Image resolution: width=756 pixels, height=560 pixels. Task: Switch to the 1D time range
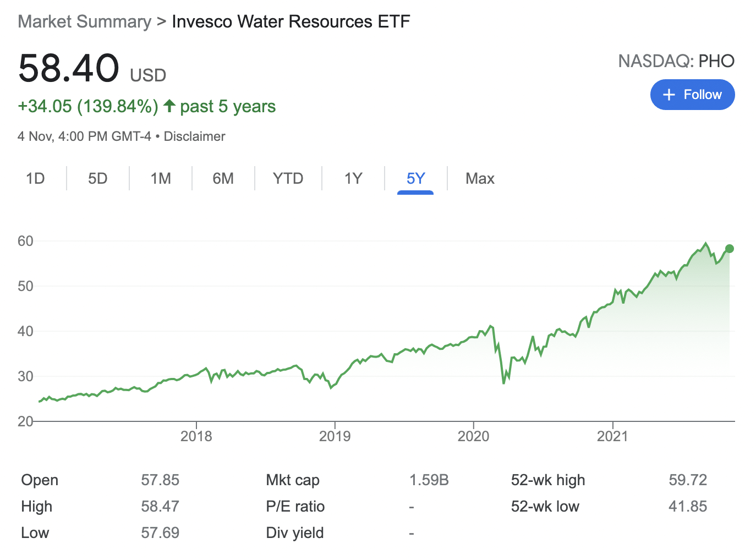pos(35,178)
